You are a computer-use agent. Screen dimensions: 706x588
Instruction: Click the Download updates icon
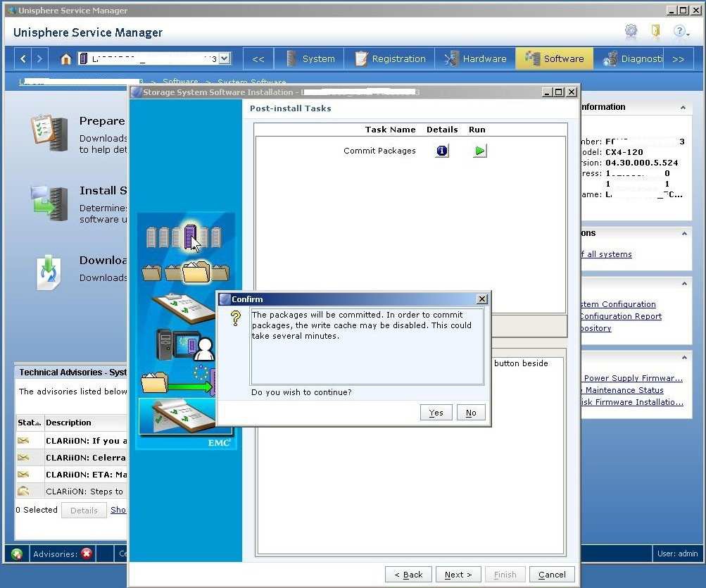[x=48, y=272]
